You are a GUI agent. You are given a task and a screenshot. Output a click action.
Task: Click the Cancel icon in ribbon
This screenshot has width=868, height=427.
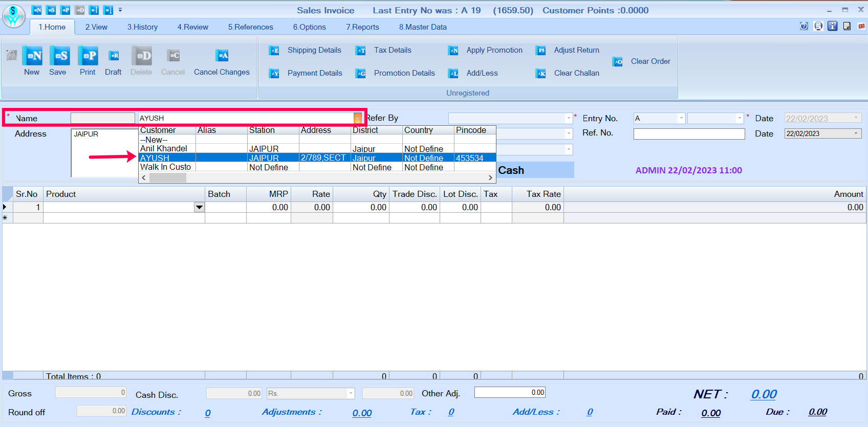pos(173,56)
